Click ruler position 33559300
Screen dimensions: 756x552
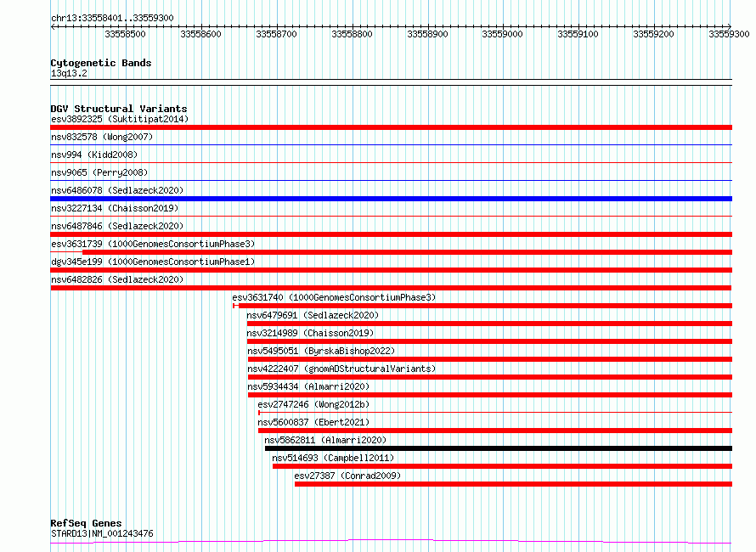[x=729, y=34]
